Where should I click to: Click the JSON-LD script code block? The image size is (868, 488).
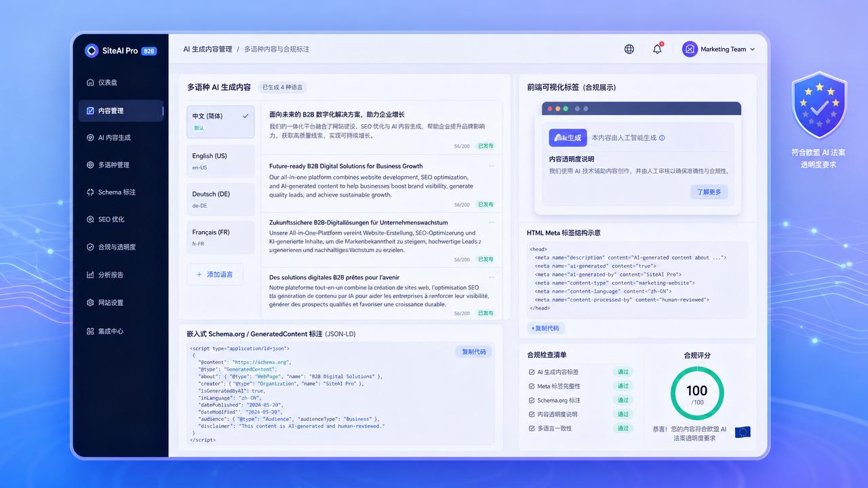(x=342, y=394)
